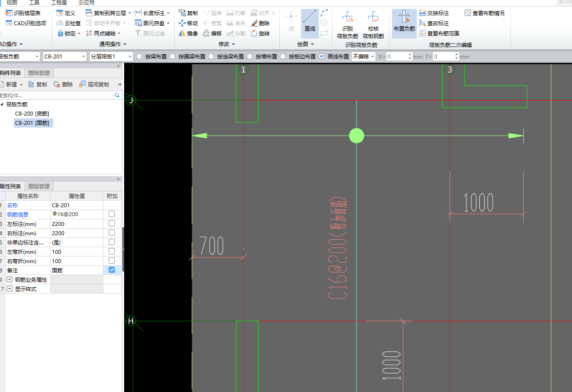Select 按圈梁布置 radio option
The height and width of the screenshot is (392, 572).
(x=172, y=56)
